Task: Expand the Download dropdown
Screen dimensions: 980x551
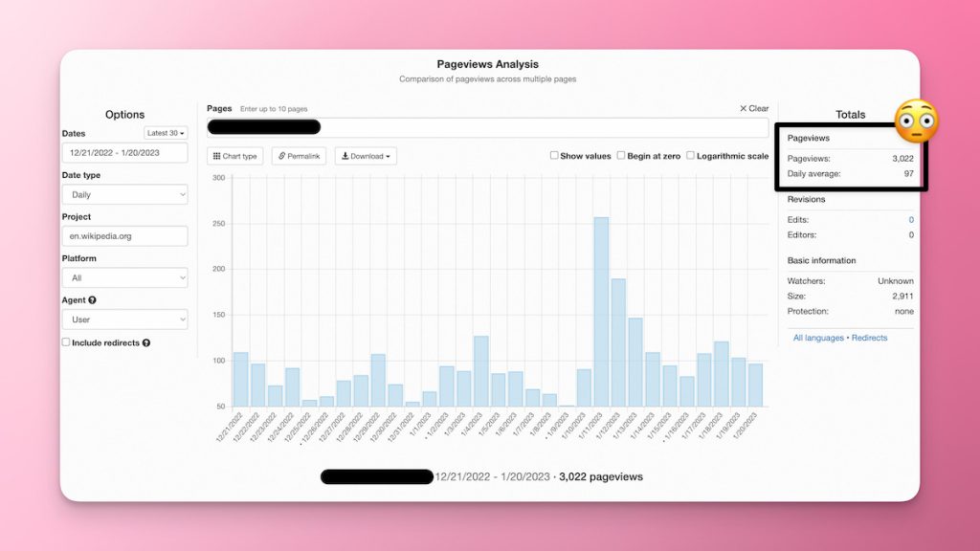Action: [366, 156]
